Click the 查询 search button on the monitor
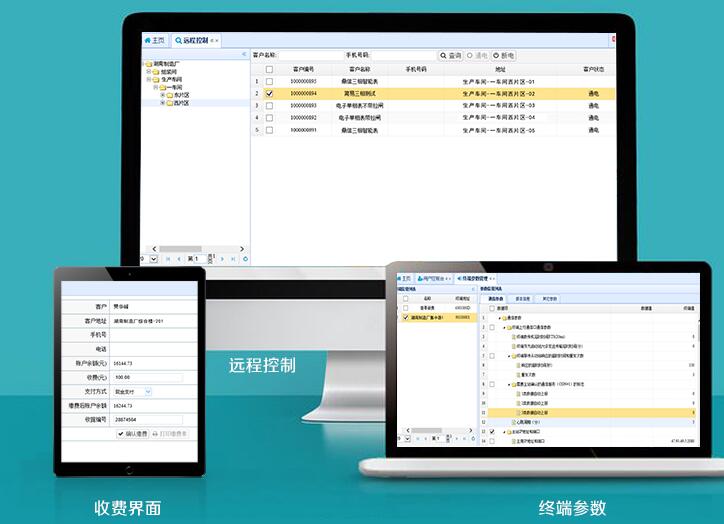 [x=450, y=55]
